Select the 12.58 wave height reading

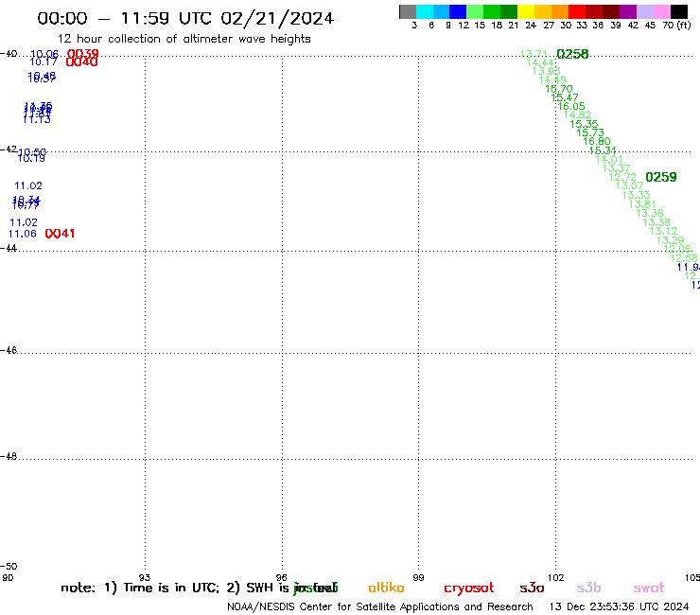tap(684, 258)
